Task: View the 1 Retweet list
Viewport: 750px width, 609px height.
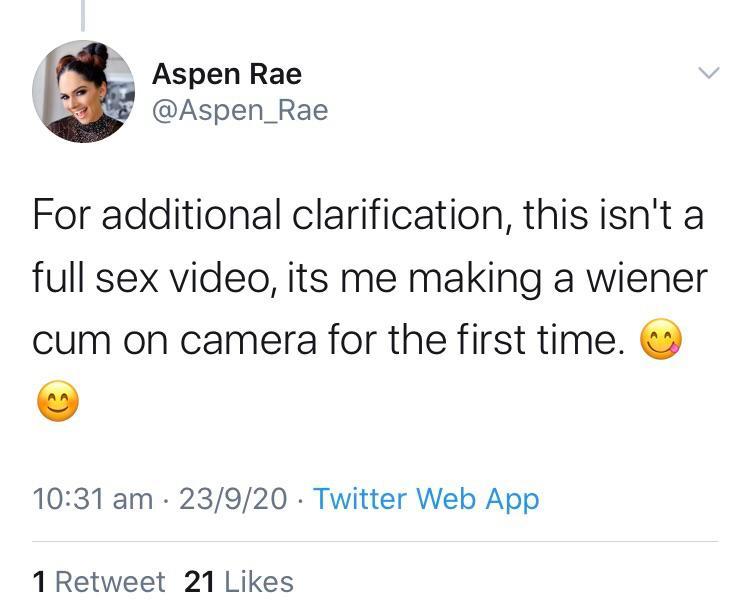Action: (99, 581)
